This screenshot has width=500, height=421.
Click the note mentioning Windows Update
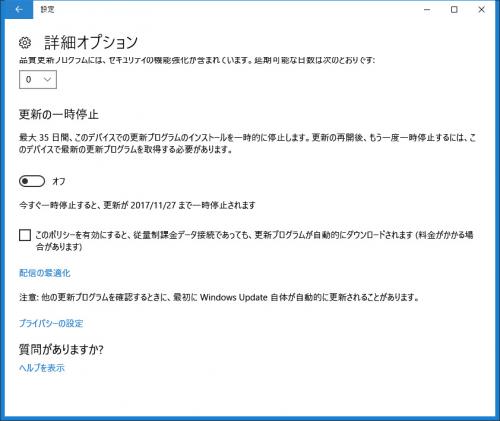click(x=219, y=297)
